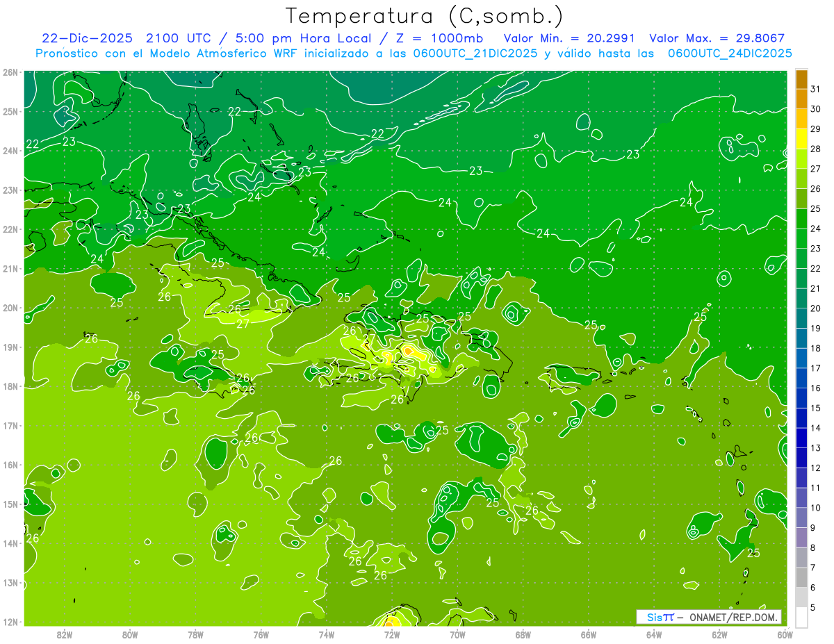The image size is (834, 644).
Task: Click the color legend label '15'
Action: tap(816, 408)
